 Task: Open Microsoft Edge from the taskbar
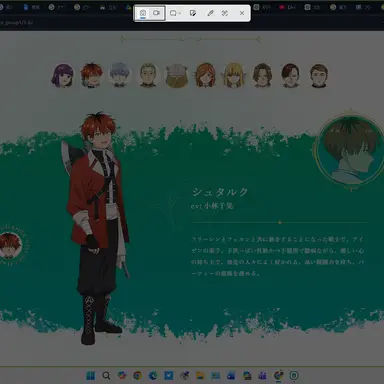point(153,376)
